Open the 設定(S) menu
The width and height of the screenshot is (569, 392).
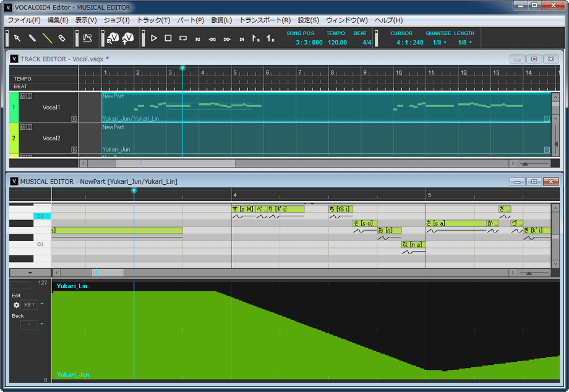pos(309,20)
